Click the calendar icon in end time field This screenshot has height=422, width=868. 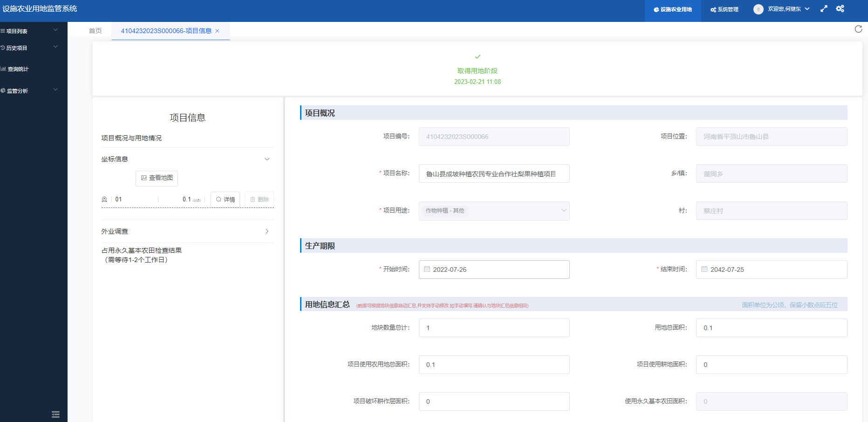[x=704, y=269]
